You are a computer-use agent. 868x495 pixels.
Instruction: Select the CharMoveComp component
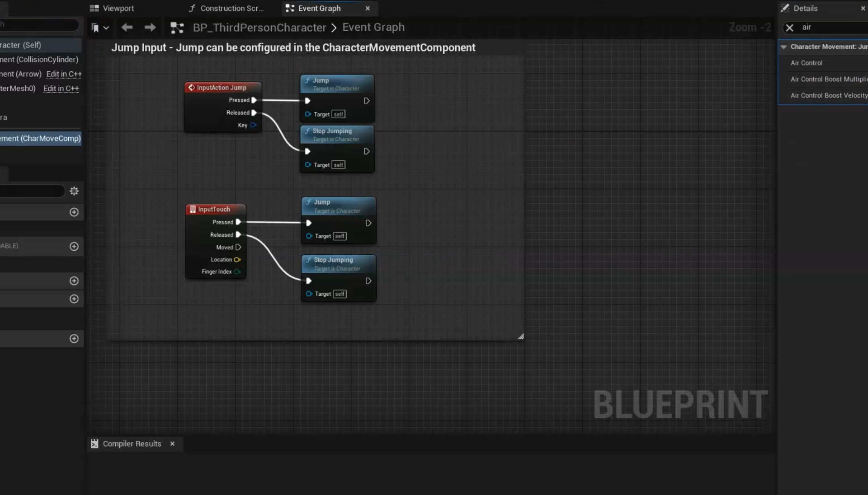[41, 139]
